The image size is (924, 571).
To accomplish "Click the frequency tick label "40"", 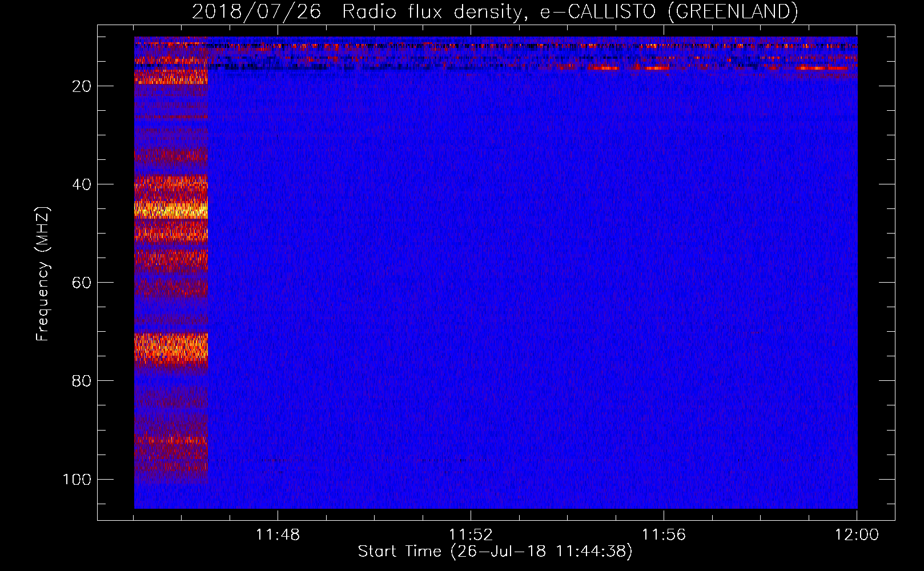I will point(82,184).
